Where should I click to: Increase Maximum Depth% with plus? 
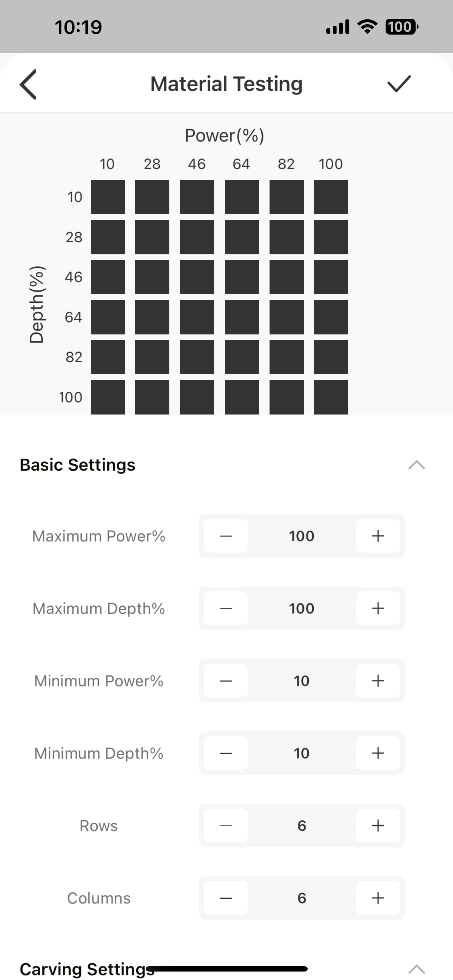click(378, 608)
